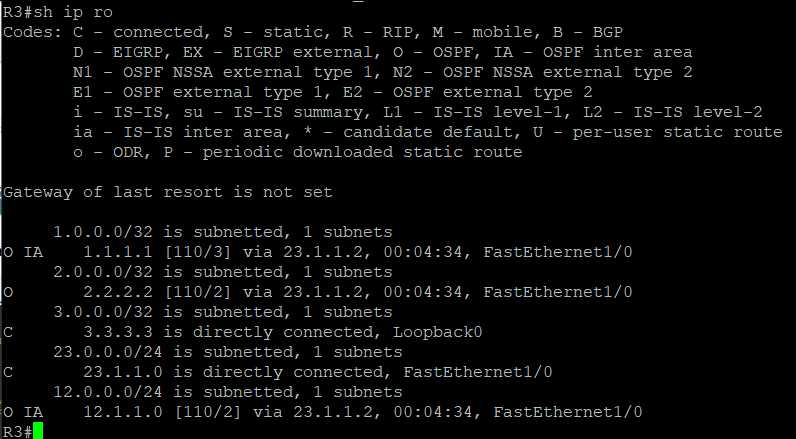Click the 'R3#sh ip ro' command line
The image size is (796, 439).
(x=57, y=12)
